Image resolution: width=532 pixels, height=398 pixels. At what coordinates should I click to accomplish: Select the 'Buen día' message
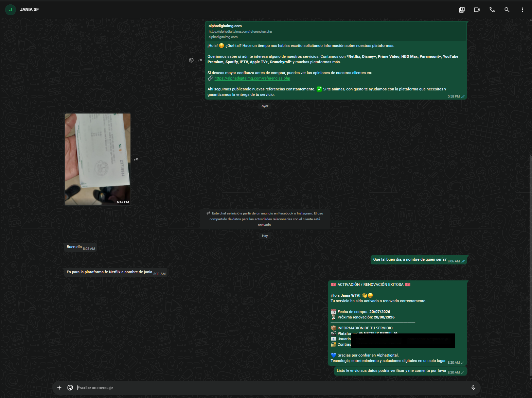point(81,247)
